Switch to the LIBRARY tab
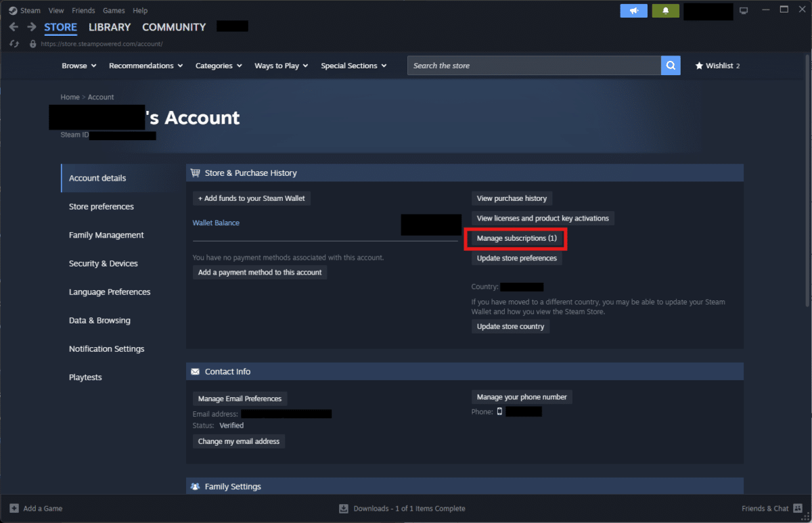The height and width of the screenshot is (523, 812). 110,27
